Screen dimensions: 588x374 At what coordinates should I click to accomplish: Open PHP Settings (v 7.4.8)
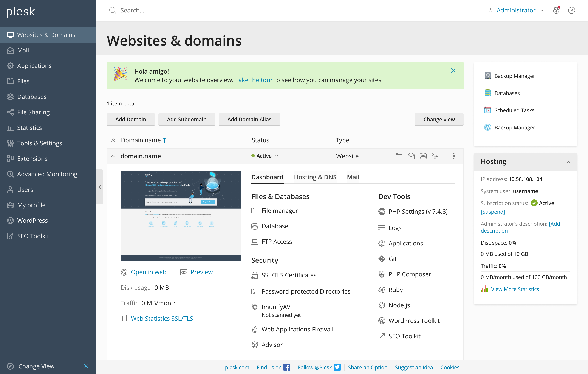tap(413, 211)
